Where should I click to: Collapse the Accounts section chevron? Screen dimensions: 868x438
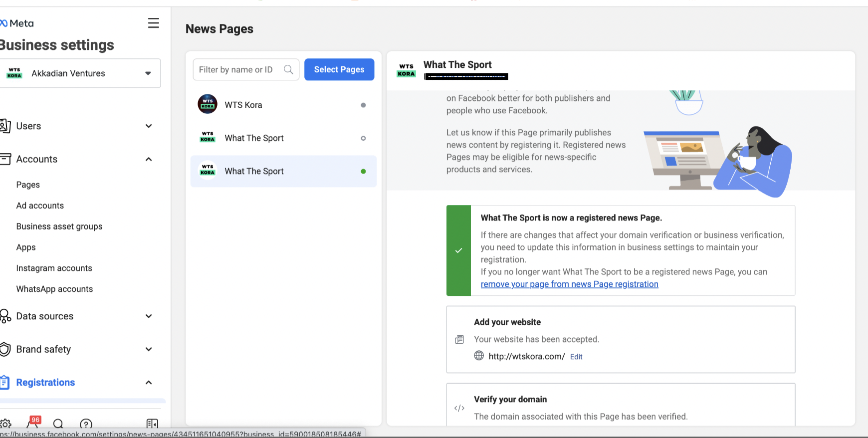(x=149, y=159)
